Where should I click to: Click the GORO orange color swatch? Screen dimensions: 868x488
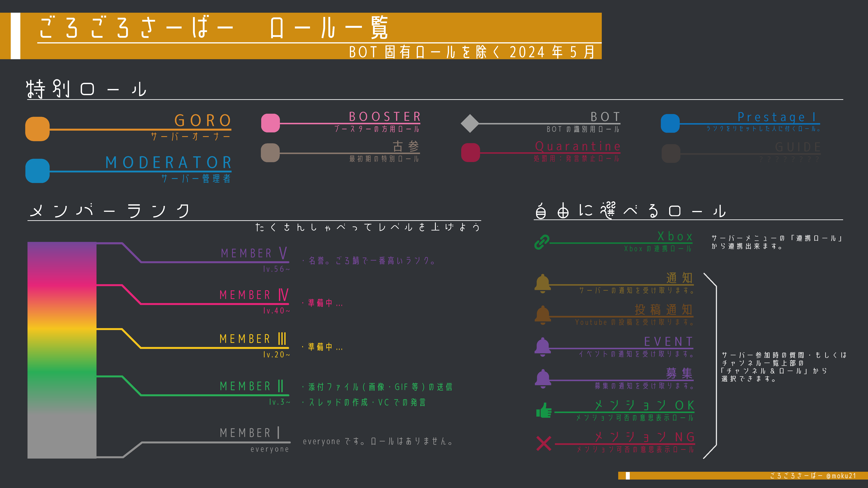pos(37,129)
